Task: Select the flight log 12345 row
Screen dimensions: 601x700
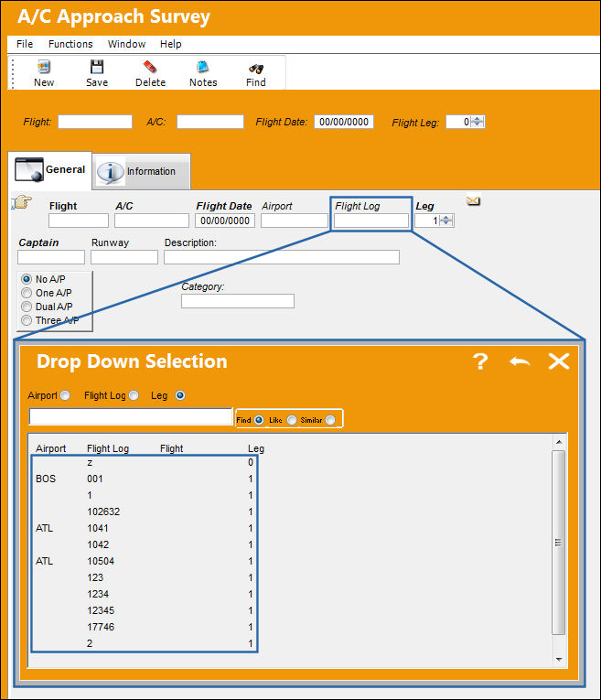Action: coord(145,610)
